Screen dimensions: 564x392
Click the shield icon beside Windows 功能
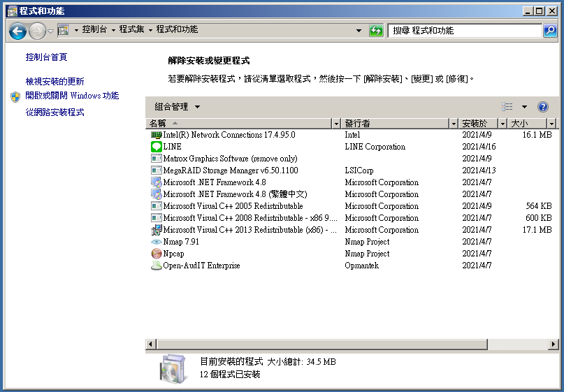pos(15,96)
